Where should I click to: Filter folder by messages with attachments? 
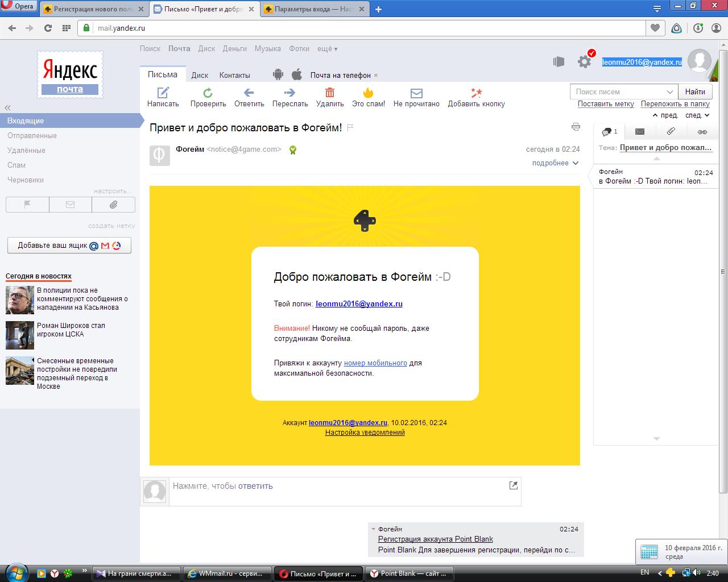[x=114, y=205]
